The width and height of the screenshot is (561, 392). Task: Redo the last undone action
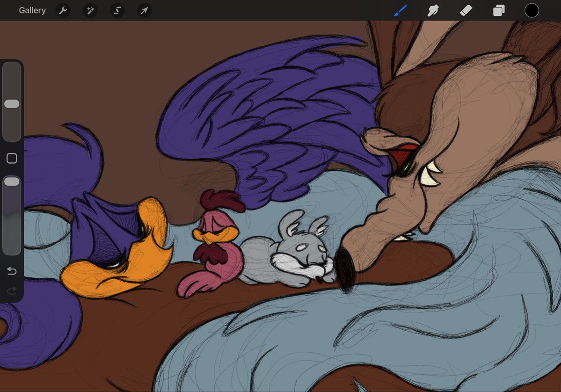(x=12, y=290)
